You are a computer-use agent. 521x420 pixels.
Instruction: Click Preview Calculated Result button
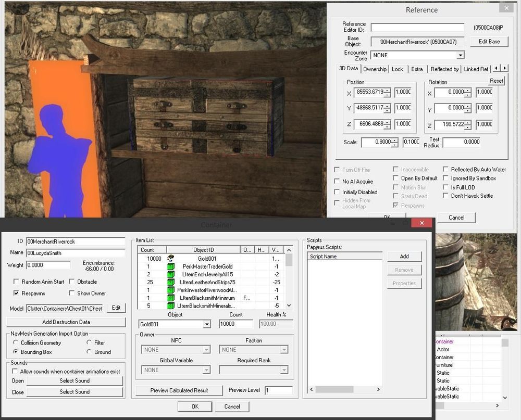179,390
